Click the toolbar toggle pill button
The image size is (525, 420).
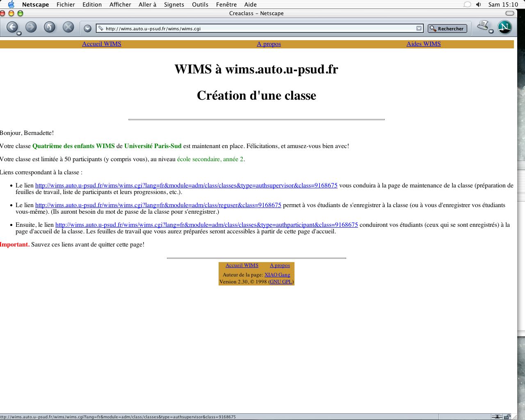click(509, 13)
